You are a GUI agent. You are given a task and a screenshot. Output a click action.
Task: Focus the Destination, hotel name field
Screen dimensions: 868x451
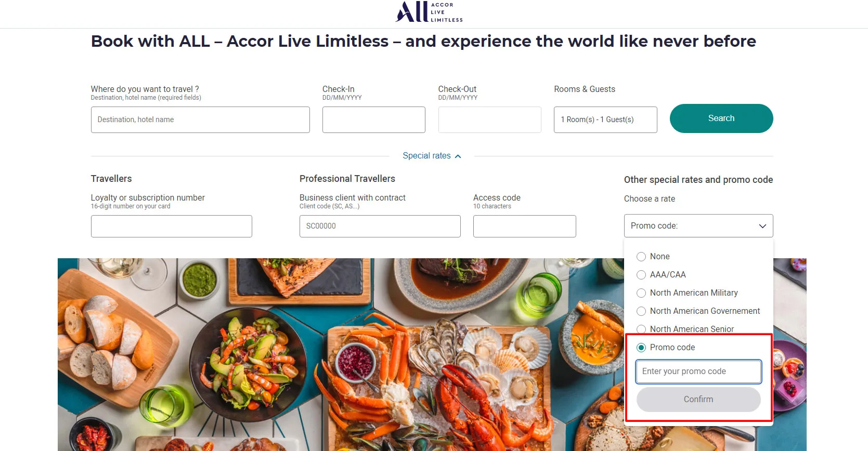[200, 120]
